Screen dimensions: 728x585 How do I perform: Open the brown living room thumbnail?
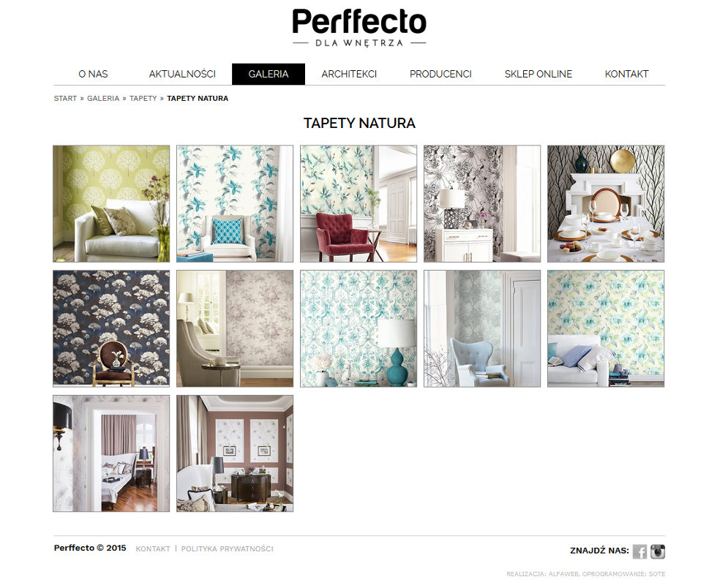point(235,453)
